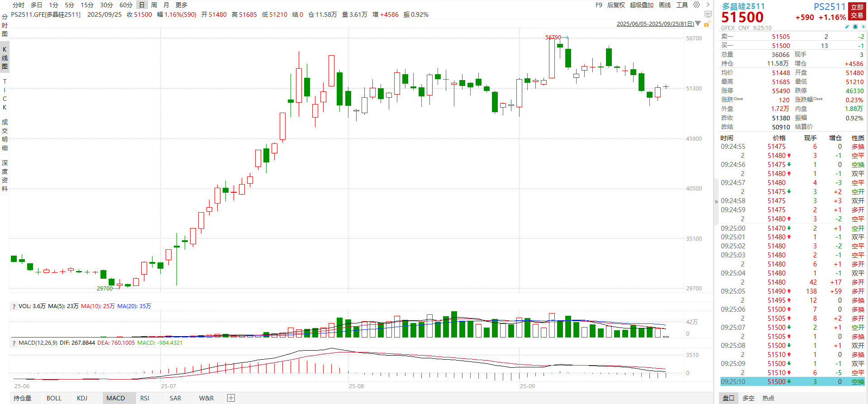Expand the toolbar's right chevron arrow
868x404 pixels.
tap(708, 5)
